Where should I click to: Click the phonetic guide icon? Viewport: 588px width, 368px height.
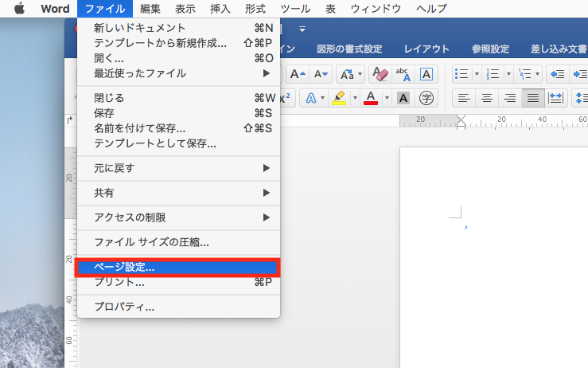tap(403, 74)
